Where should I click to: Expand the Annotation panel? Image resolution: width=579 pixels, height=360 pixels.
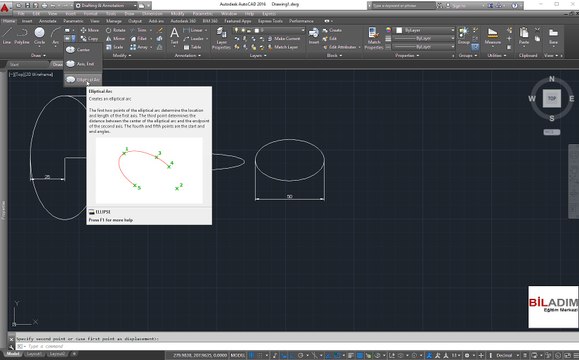(x=188, y=55)
